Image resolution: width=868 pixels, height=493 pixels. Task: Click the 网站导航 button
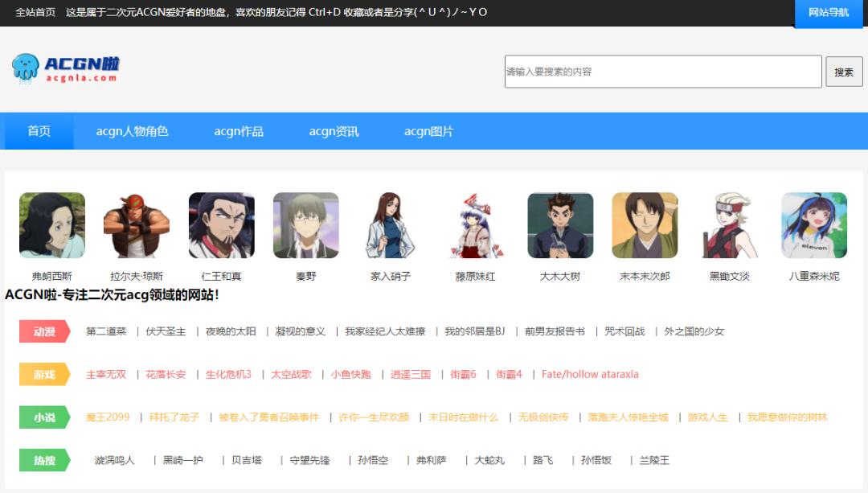click(828, 13)
